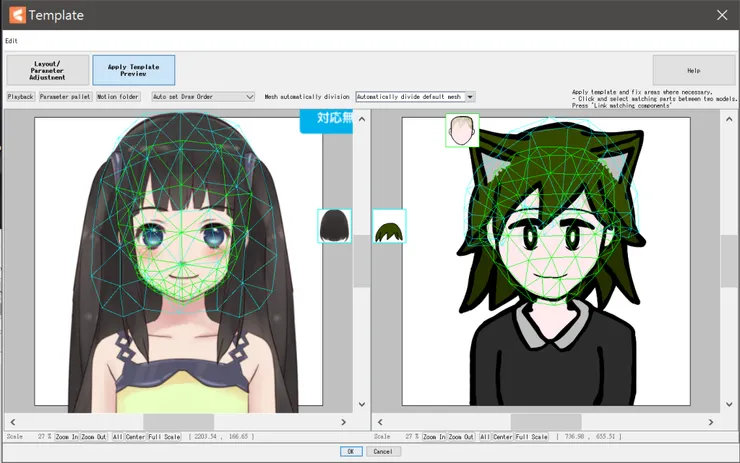The width and height of the screenshot is (740, 463).
Task: Click the right panel 27 % scale value
Action: pos(412,437)
